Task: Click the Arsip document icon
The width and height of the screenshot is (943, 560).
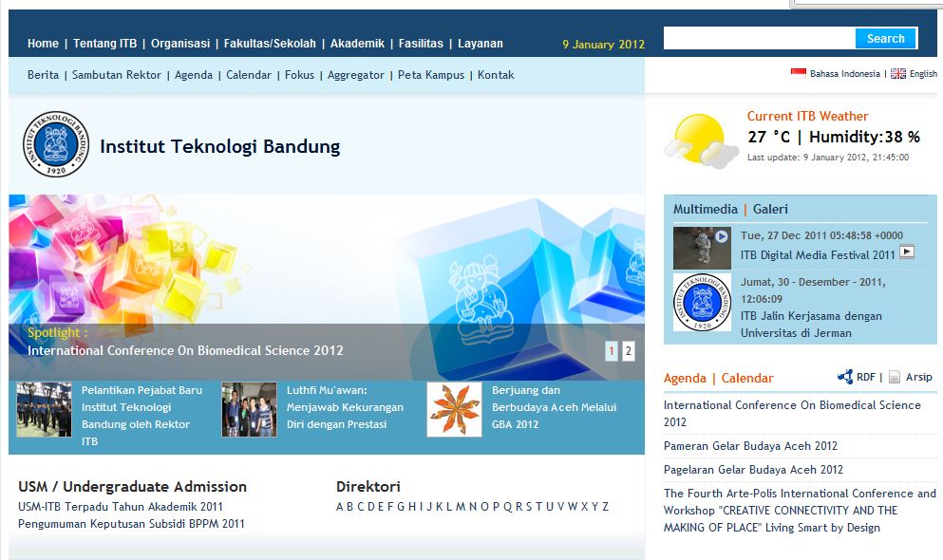Action: [x=895, y=377]
